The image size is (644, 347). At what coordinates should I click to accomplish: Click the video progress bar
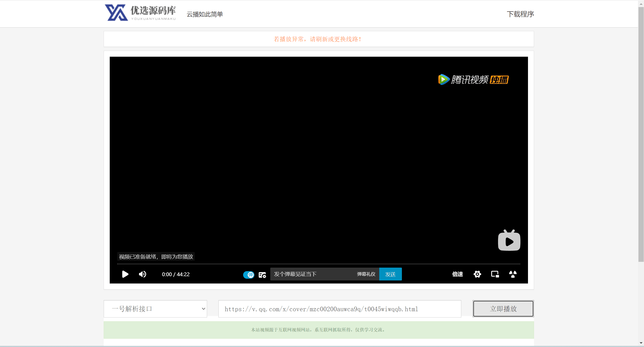319,264
